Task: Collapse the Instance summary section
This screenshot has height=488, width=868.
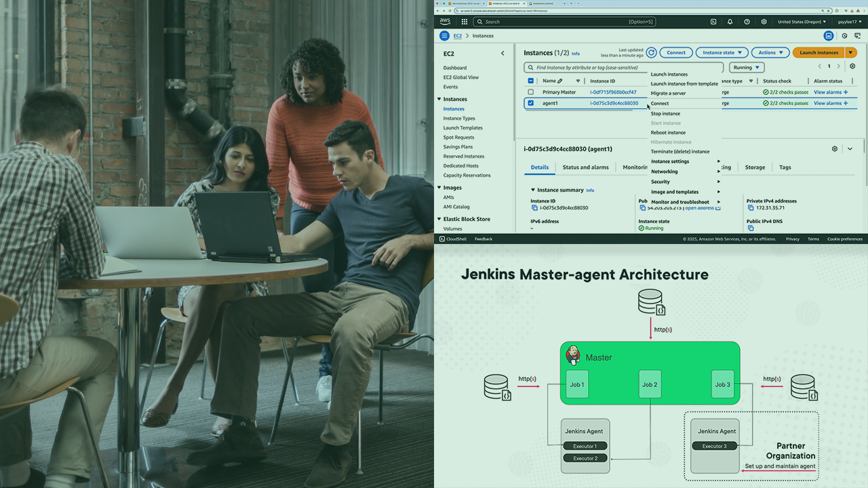Action: pyautogui.click(x=533, y=190)
